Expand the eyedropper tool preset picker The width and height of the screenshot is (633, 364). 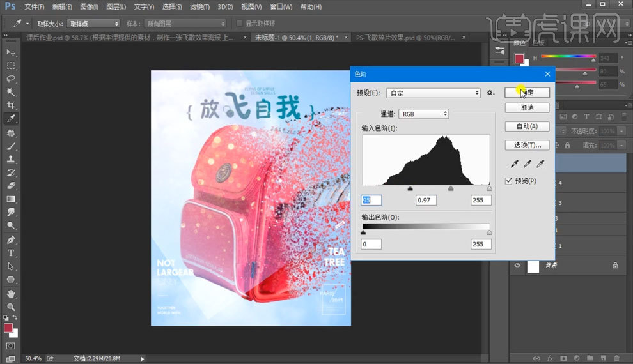[27, 24]
